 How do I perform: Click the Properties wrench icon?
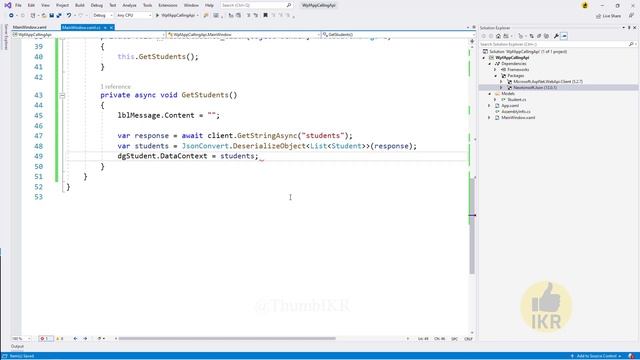(556, 36)
